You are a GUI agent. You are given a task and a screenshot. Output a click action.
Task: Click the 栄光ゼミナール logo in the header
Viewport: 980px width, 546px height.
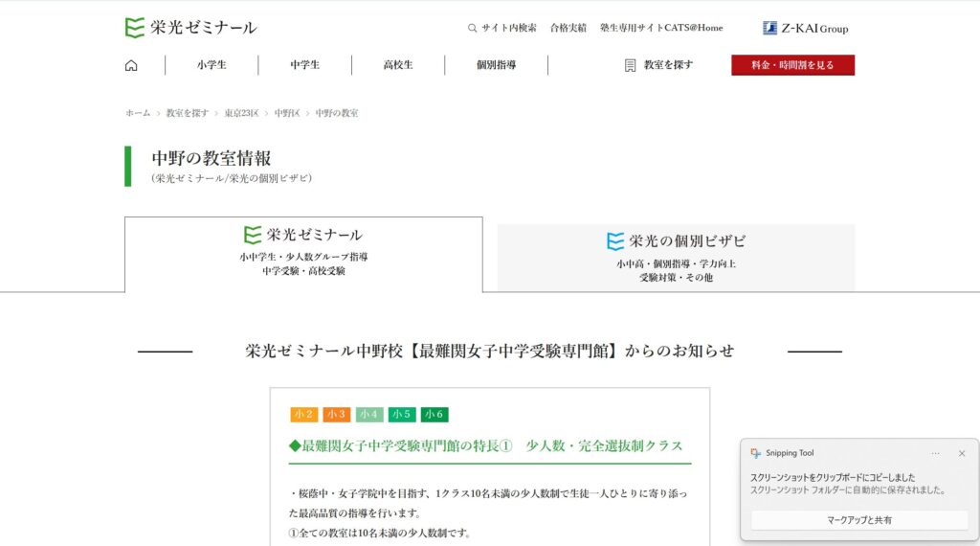(x=190, y=28)
